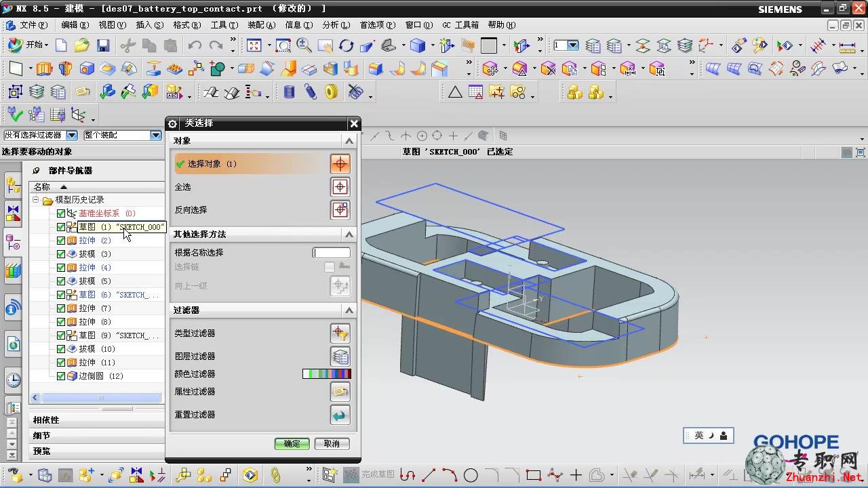Toggle checkbox for 拔模 (3)
This screenshot has width=868, height=488.
61,254
